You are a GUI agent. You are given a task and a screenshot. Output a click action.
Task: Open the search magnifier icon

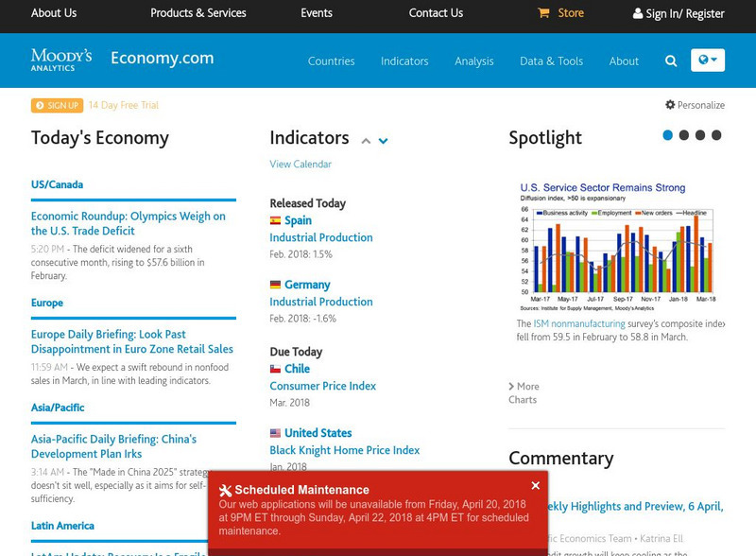pos(671,61)
